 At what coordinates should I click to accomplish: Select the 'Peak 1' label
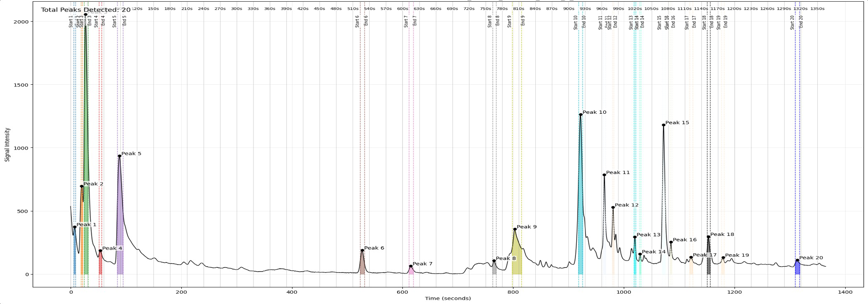point(86,225)
